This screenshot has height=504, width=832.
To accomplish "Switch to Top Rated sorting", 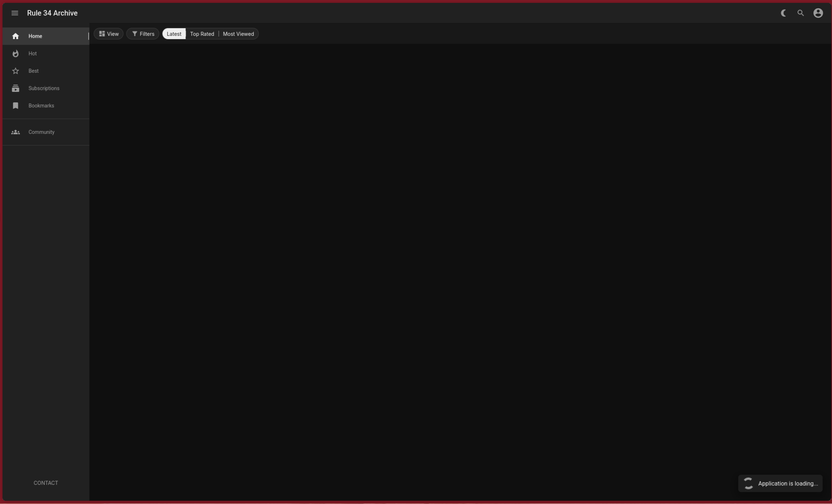I will pyautogui.click(x=202, y=34).
